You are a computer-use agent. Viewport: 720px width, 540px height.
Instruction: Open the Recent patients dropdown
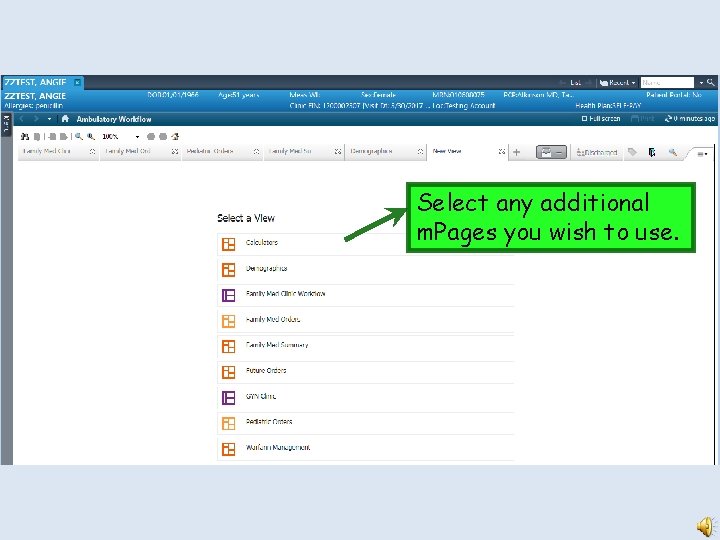pos(618,83)
